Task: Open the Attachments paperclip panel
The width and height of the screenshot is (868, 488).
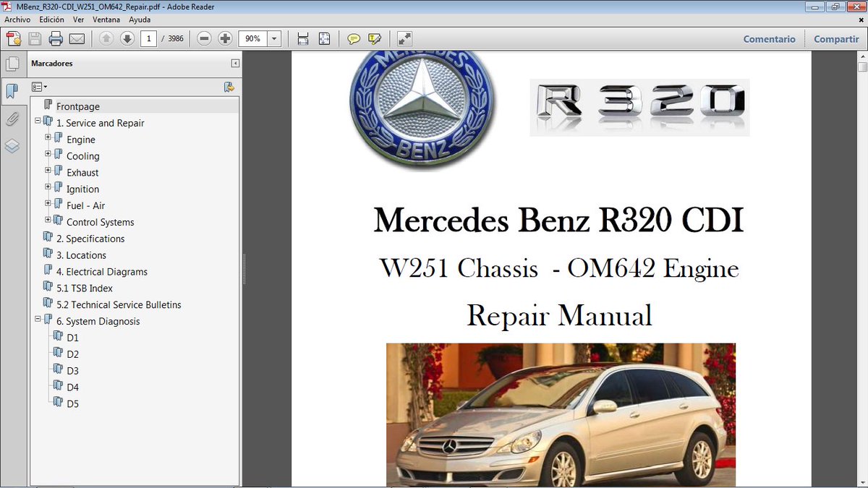Action: (x=12, y=119)
